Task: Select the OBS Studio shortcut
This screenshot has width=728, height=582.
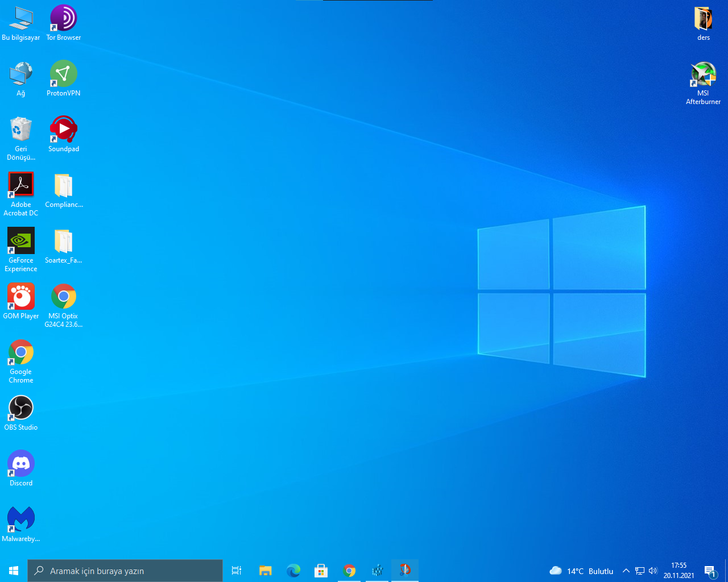Action: coord(21,413)
